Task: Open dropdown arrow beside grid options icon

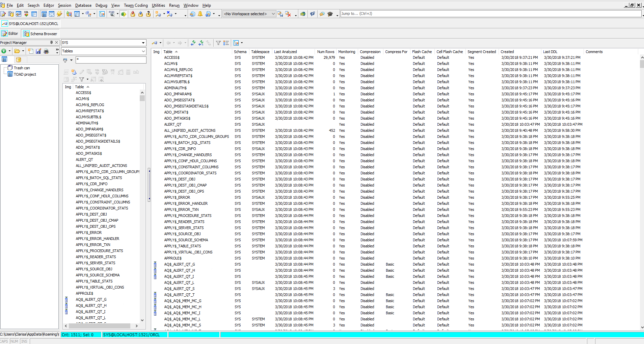Action: point(242,43)
